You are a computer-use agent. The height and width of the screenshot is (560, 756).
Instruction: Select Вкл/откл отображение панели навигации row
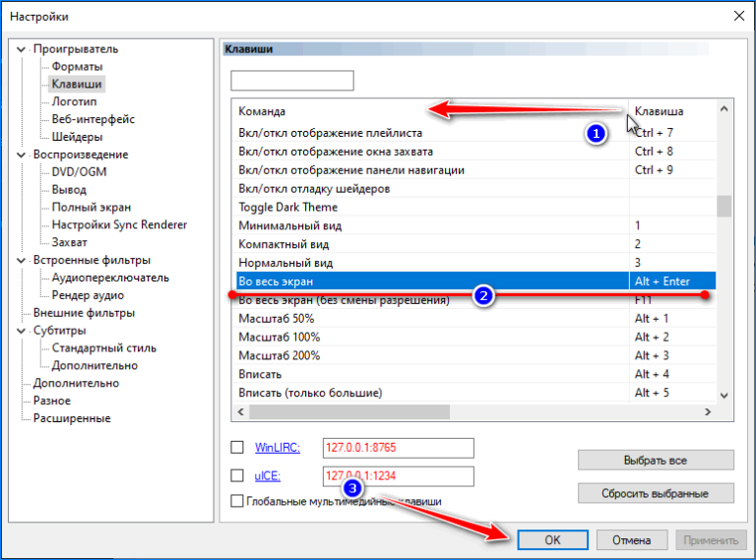pyautogui.click(x=475, y=170)
